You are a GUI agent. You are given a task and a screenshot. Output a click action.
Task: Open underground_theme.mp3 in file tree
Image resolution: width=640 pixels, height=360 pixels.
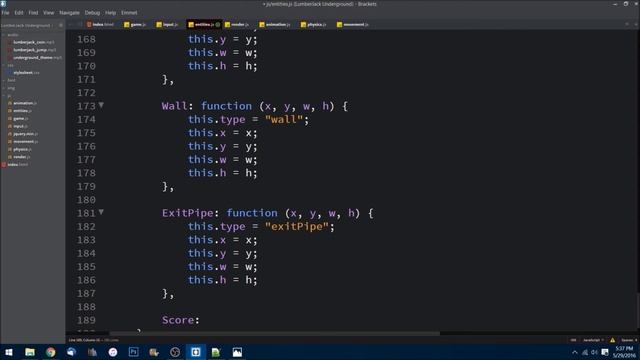tap(37, 58)
